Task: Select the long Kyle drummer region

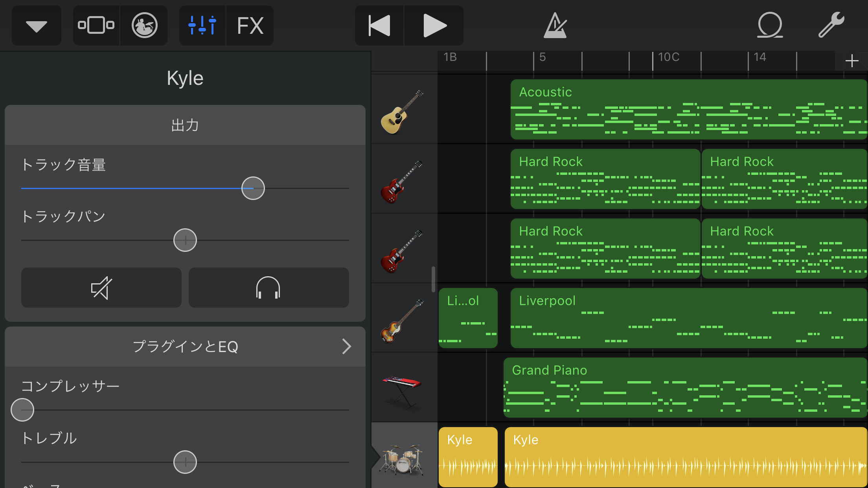Action: click(x=686, y=457)
